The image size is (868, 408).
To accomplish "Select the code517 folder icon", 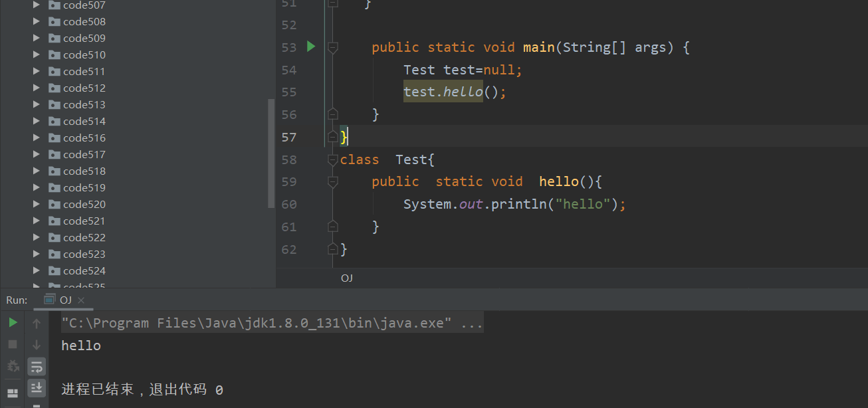I will 54,154.
